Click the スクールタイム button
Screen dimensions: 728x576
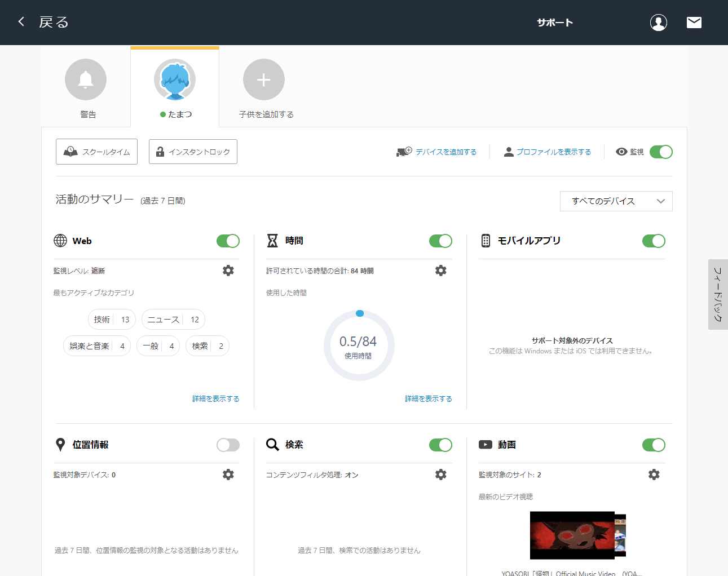(x=96, y=152)
